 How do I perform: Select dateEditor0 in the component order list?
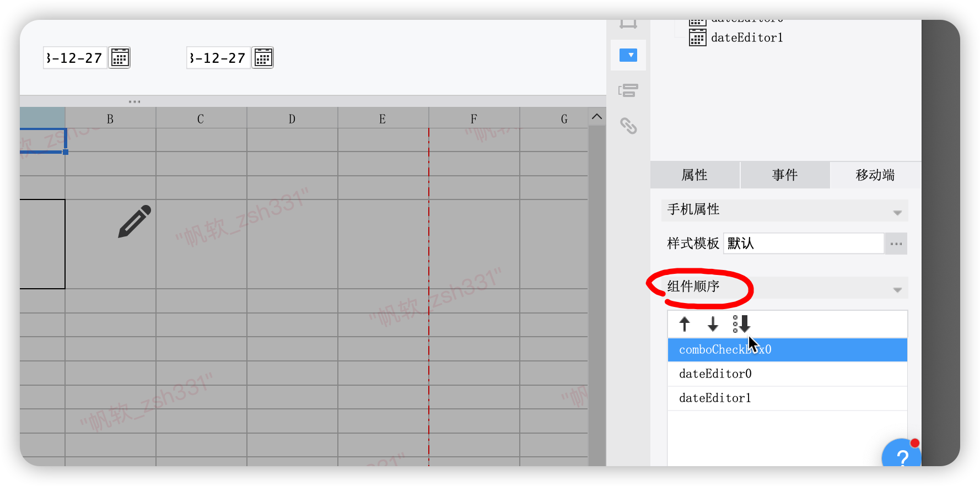coord(715,374)
